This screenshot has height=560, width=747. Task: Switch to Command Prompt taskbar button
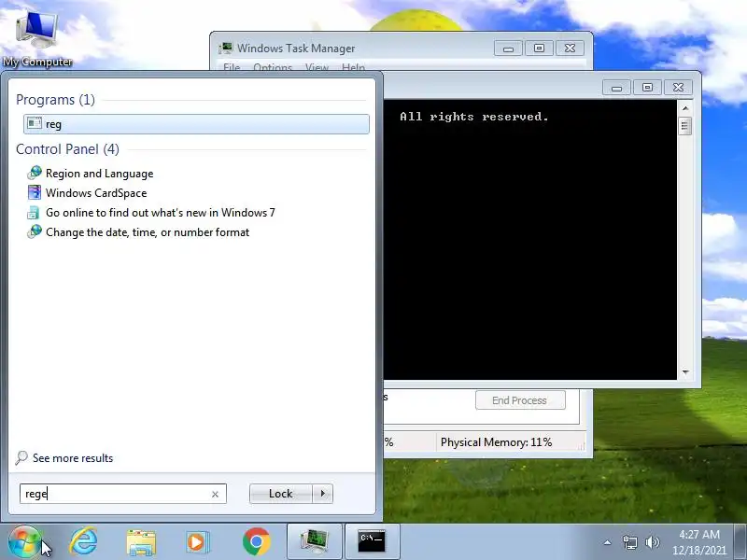pos(372,541)
